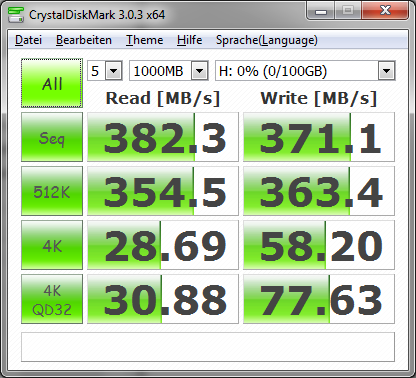Click the Write [MB/s] column header
The image size is (416, 378).
click(319, 98)
